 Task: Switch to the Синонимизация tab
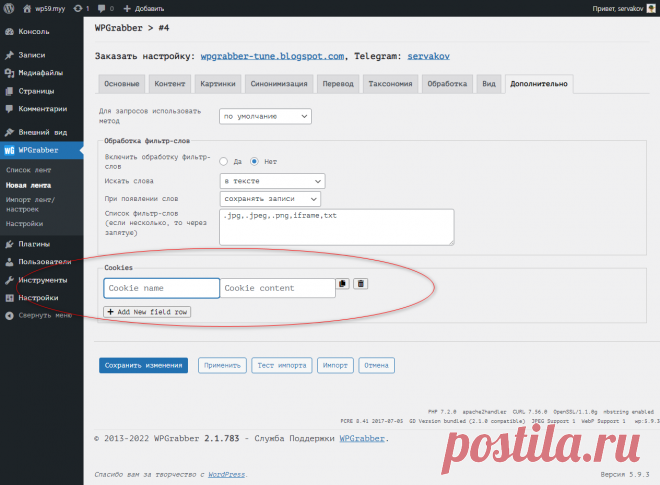279,84
